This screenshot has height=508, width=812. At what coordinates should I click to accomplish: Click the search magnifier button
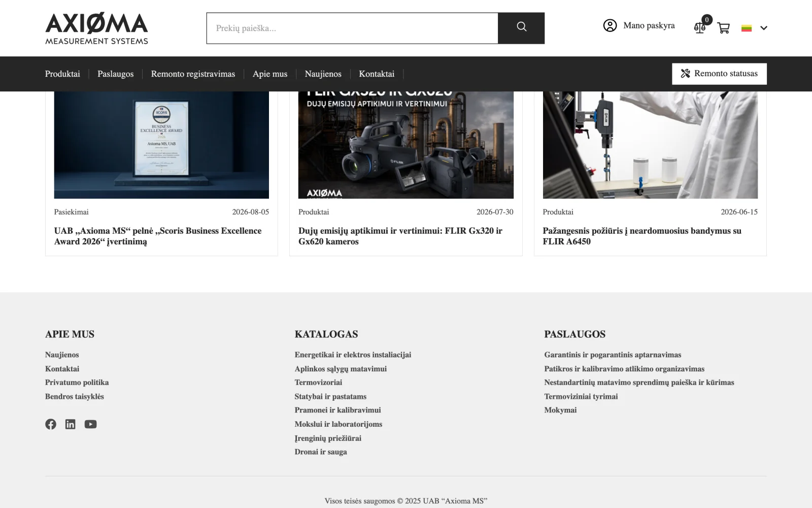521,28
